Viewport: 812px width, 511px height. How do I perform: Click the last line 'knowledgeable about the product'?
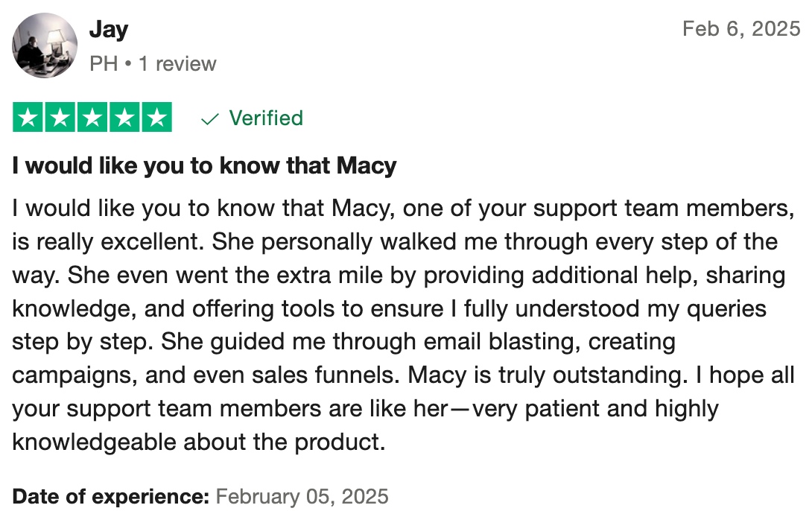tap(199, 442)
